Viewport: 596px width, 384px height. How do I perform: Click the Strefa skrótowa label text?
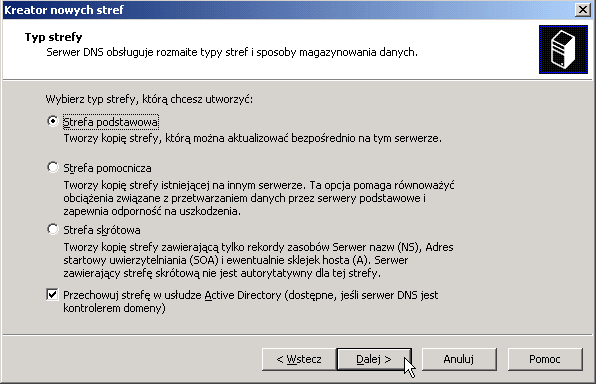(101, 230)
